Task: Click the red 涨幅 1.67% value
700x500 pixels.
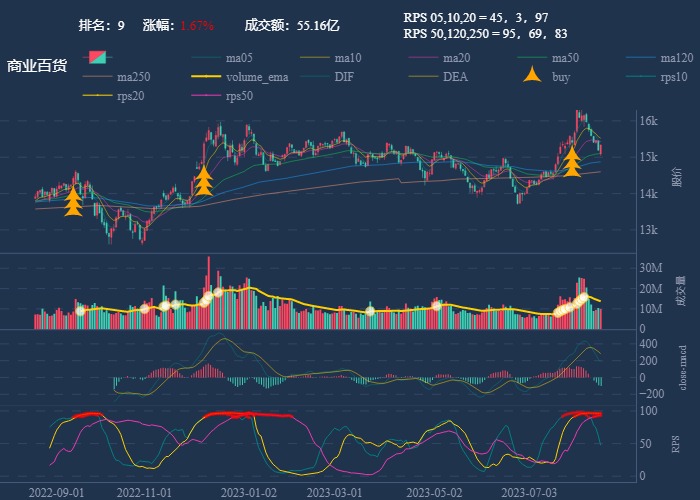Action: coord(197,24)
